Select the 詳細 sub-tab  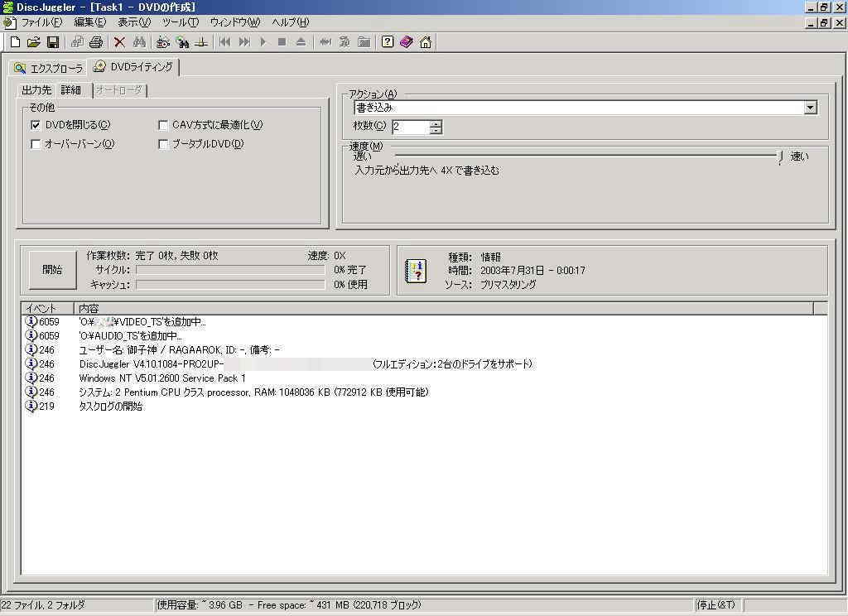click(x=73, y=89)
